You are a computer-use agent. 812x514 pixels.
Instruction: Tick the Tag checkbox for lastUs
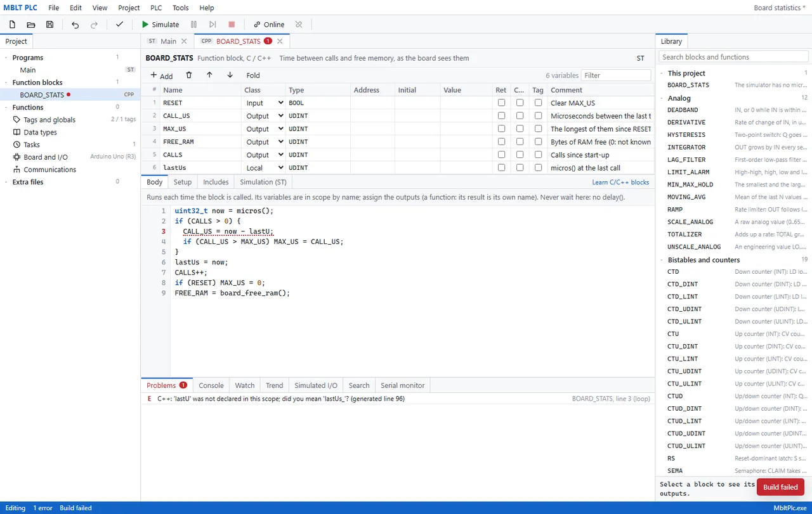(538, 168)
